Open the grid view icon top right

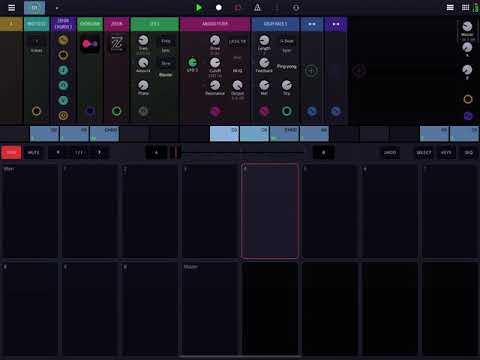pos(466,7)
